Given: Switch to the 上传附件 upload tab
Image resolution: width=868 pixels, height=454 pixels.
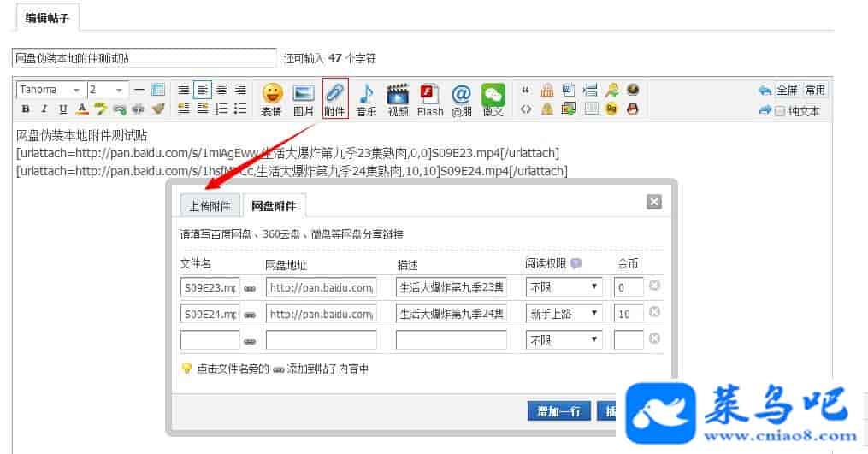Looking at the screenshot, I should pos(210,206).
